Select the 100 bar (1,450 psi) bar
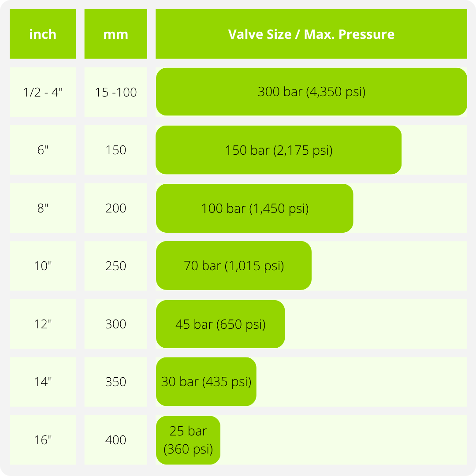476x476 pixels. pos(254,208)
